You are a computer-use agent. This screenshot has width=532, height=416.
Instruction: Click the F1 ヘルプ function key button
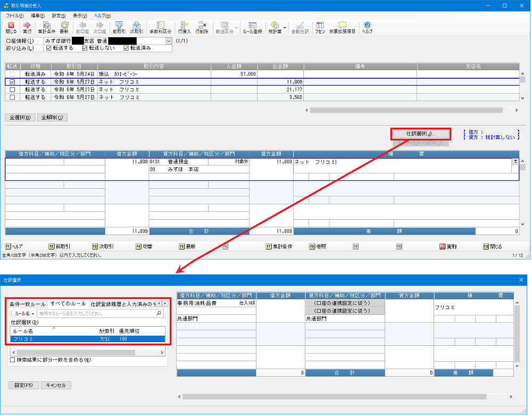[14, 247]
